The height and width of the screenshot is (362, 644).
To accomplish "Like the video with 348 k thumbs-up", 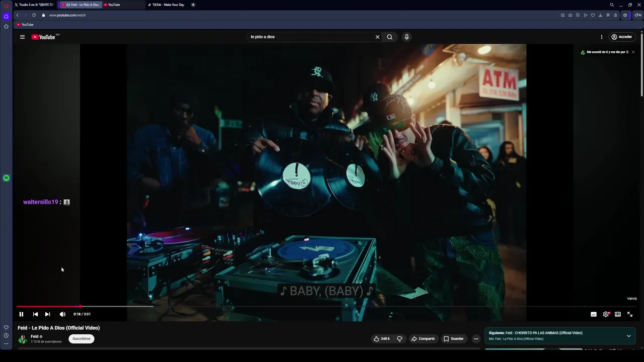I will point(382,339).
